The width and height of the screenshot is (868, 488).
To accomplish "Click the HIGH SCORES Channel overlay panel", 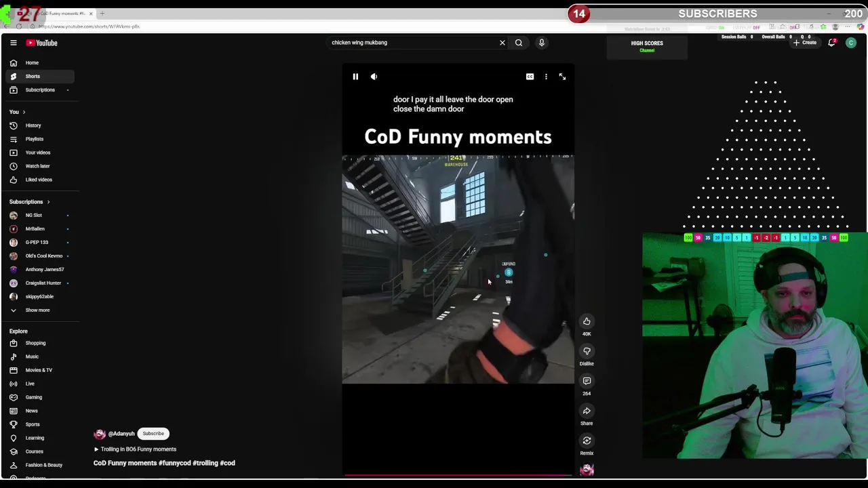I will tap(647, 46).
